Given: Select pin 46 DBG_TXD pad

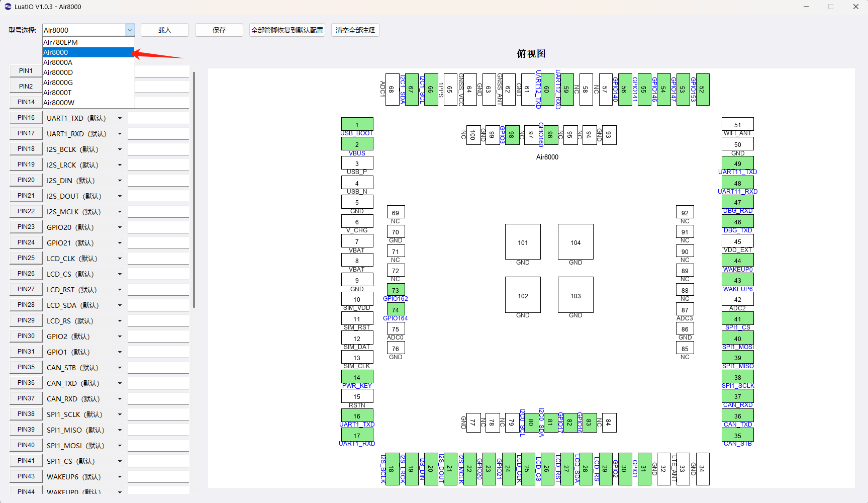Looking at the screenshot, I should 737,221.
